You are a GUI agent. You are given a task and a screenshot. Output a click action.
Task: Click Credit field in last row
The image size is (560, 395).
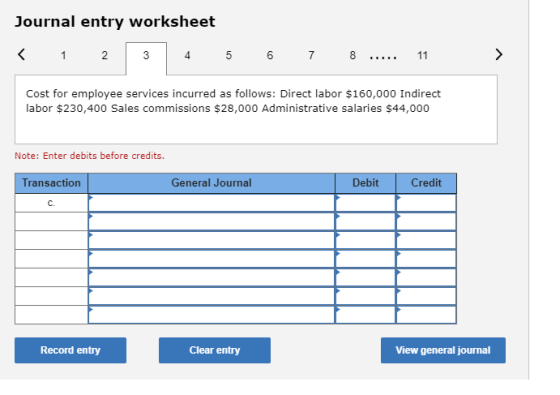[426, 315]
